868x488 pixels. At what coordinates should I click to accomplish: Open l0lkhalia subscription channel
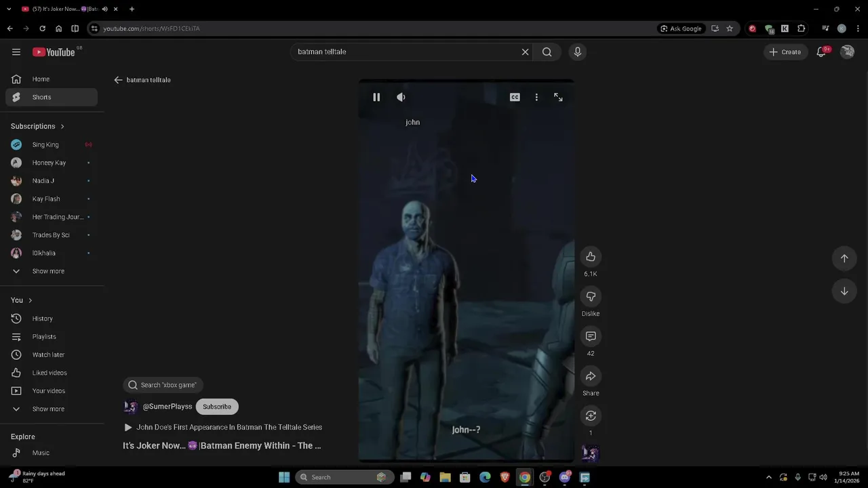(x=52, y=253)
